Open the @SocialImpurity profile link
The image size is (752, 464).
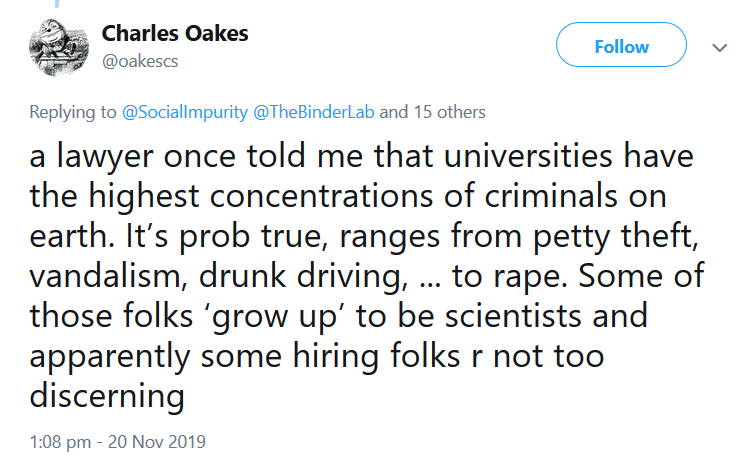[x=185, y=112]
